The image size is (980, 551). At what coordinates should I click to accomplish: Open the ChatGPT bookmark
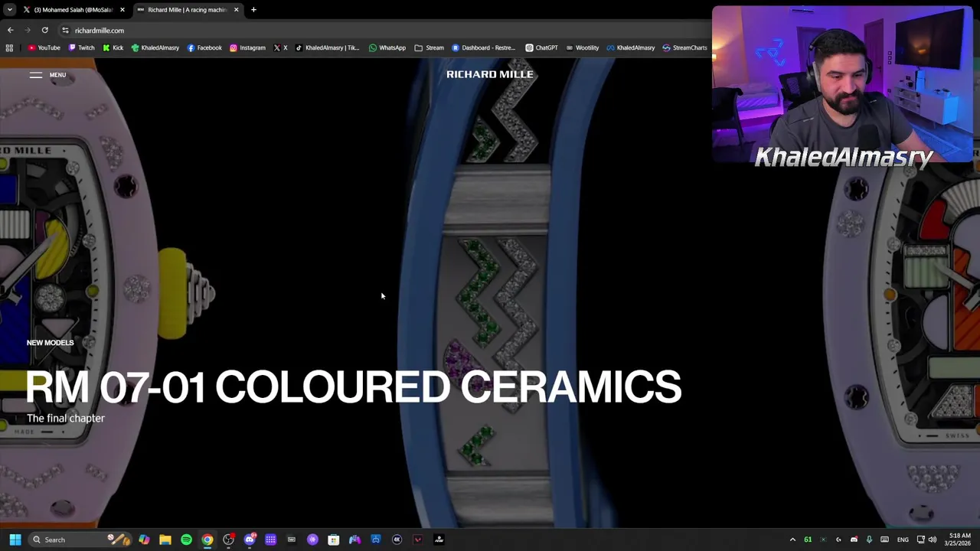point(541,47)
